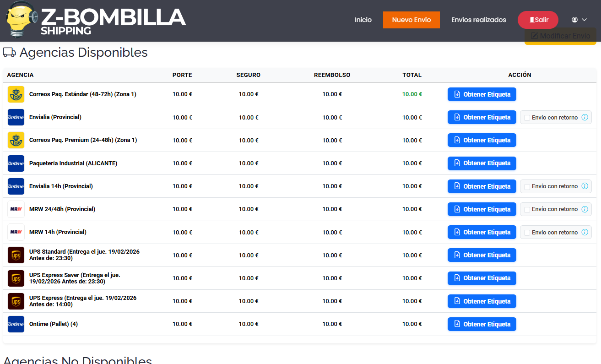Click the MRW logo for MRW 24/48h

coord(16,209)
